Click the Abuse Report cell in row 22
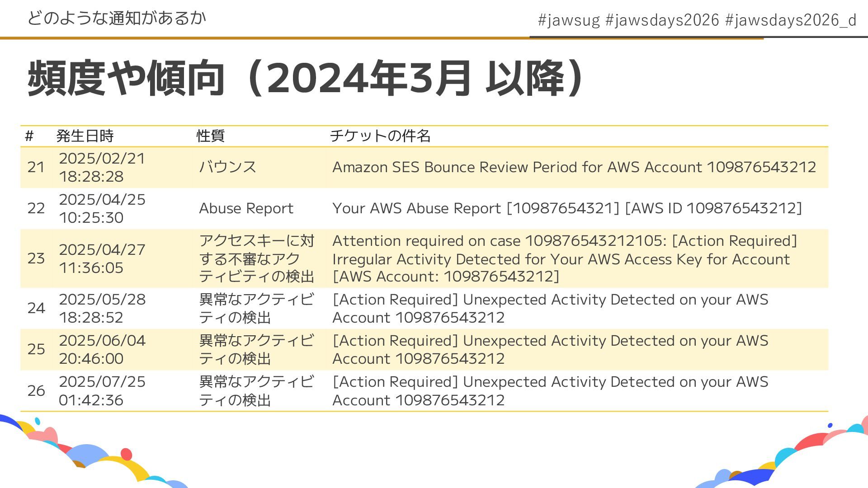The image size is (868, 488). point(246,208)
